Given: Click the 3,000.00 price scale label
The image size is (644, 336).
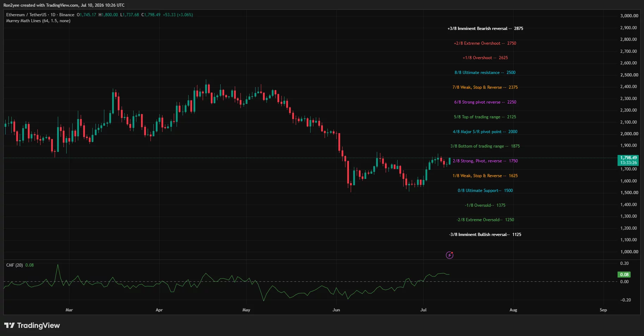Looking at the screenshot, I should pos(629,16).
